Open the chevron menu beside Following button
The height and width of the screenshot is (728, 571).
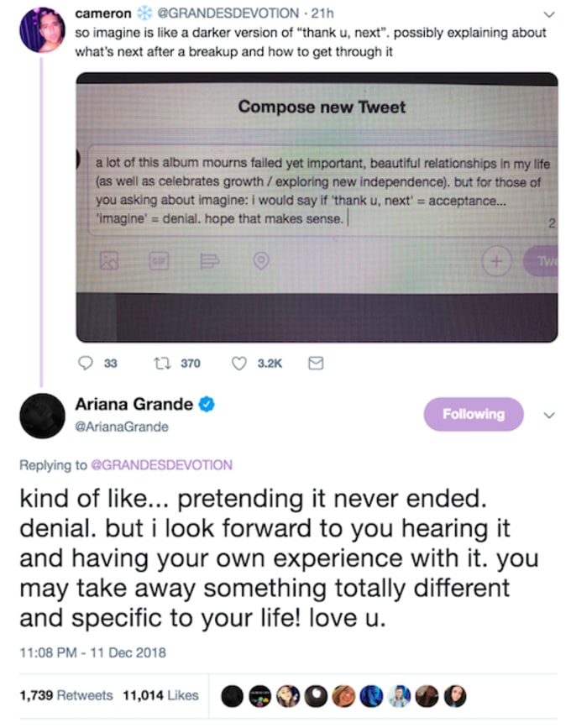click(550, 415)
